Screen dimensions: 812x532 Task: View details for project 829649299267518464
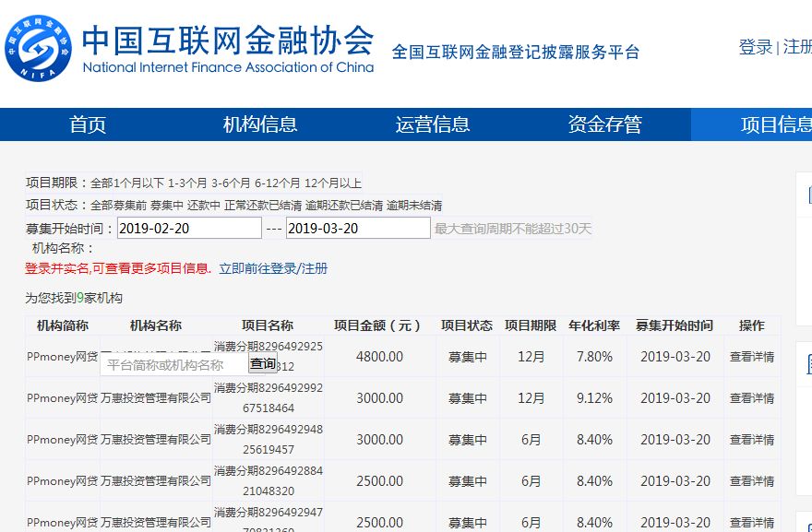tap(752, 398)
